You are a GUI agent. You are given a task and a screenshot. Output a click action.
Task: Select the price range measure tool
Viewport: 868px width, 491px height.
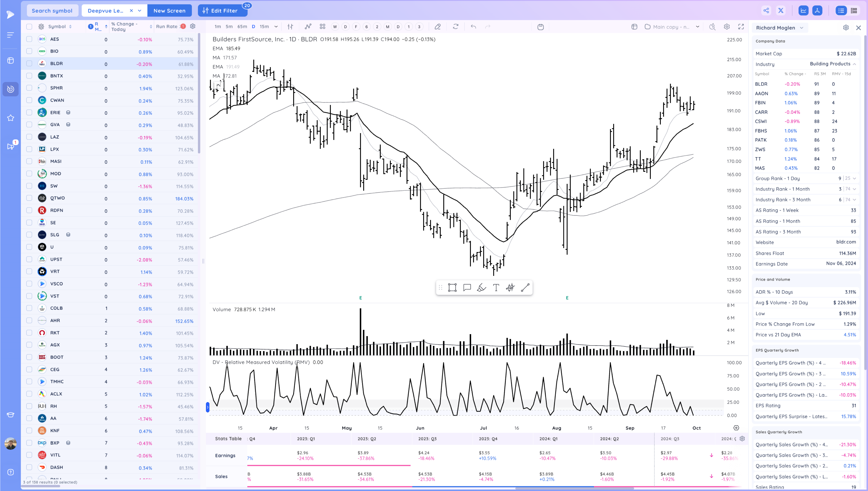pyautogui.click(x=510, y=288)
